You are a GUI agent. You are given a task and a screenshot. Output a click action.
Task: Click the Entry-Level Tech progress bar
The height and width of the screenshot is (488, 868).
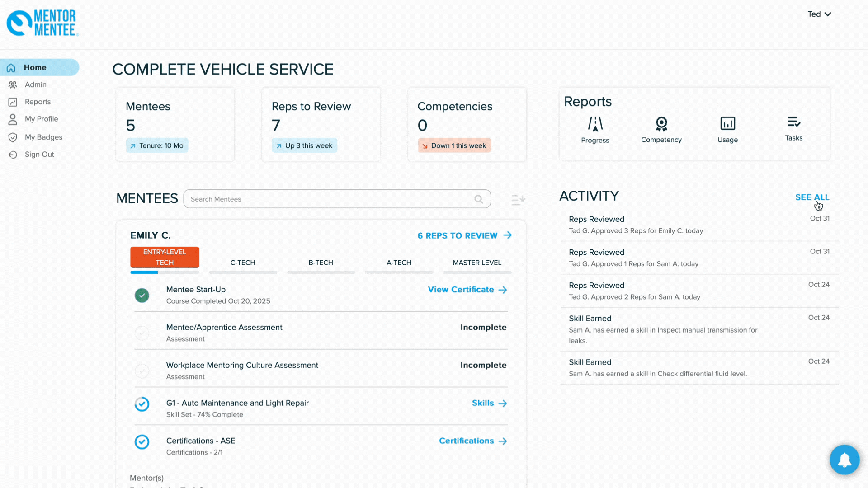(x=165, y=272)
